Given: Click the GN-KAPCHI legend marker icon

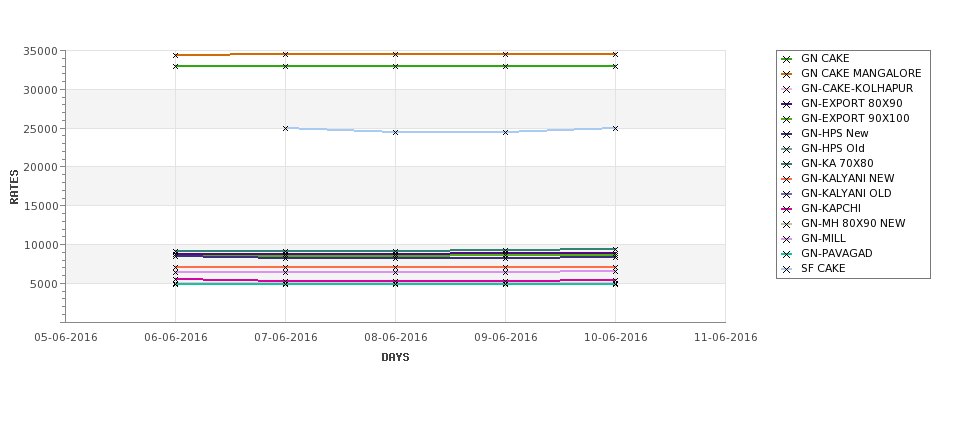Looking at the screenshot, I should pos(786,209).
